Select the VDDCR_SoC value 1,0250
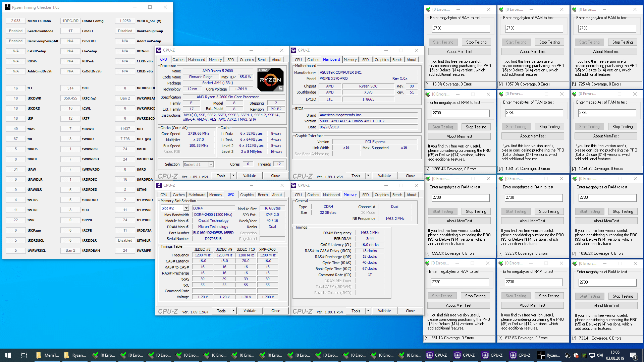 pyautogui.click(x=125, y=21)
